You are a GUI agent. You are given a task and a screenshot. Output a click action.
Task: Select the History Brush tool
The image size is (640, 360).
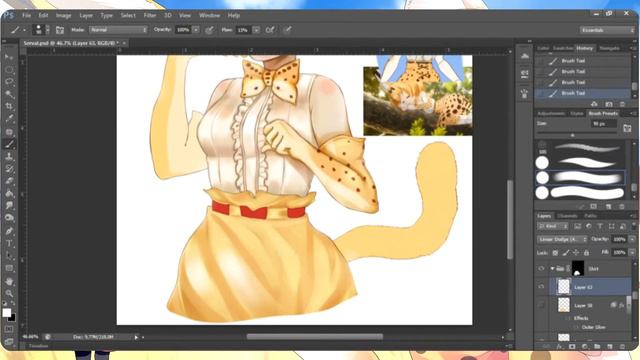click(9, 169)
